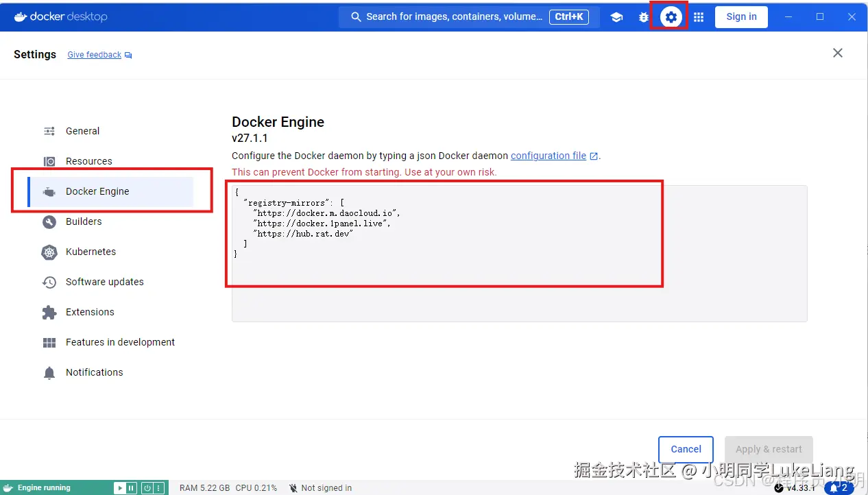
Task: Pause the Docker engine
Action: pos(130,488)
